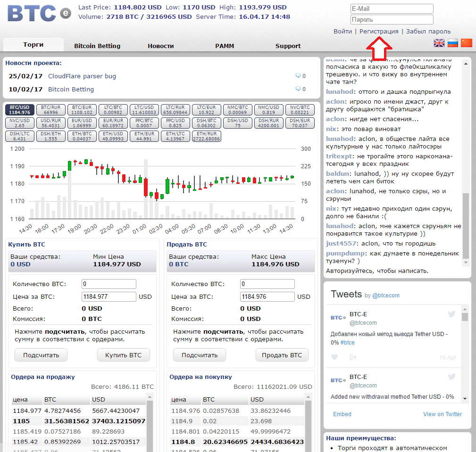The image size is (476, 452).
Task: Click the Embed link
Action: click(x=342, y=414)
